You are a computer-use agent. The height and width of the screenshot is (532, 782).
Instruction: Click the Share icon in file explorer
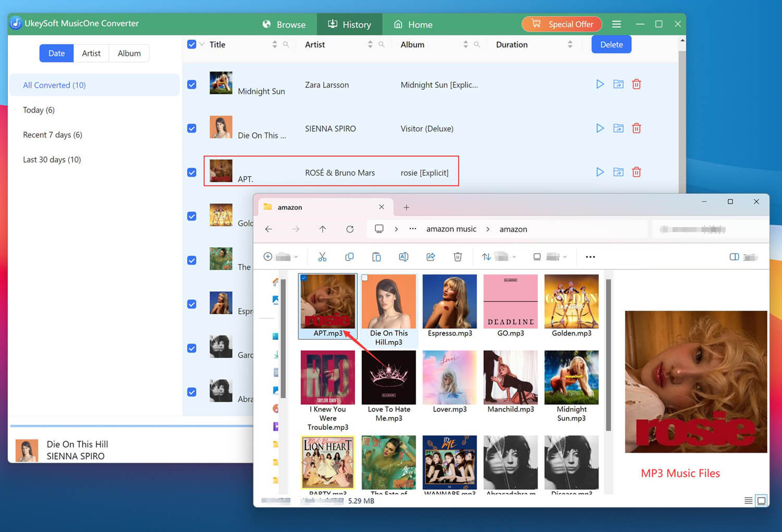tap(431, 257)
